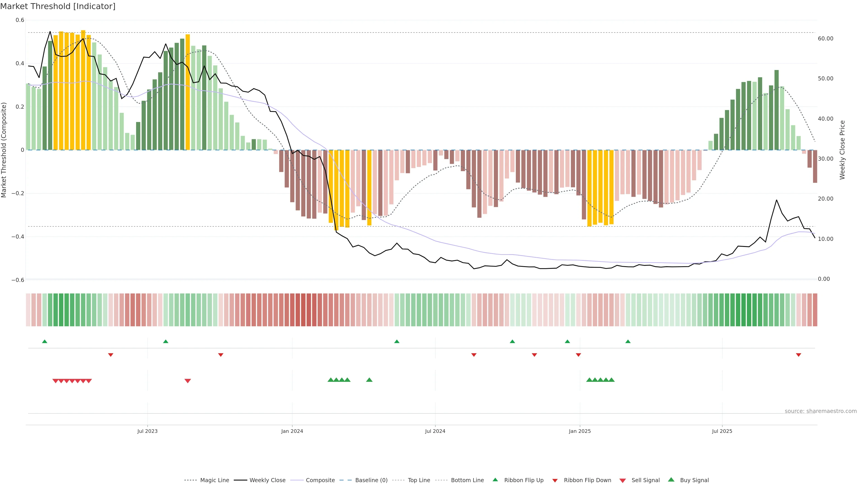Click the Weekly Close Price axis title
Viewport: 868px width, 488px height.
(842, 150)
